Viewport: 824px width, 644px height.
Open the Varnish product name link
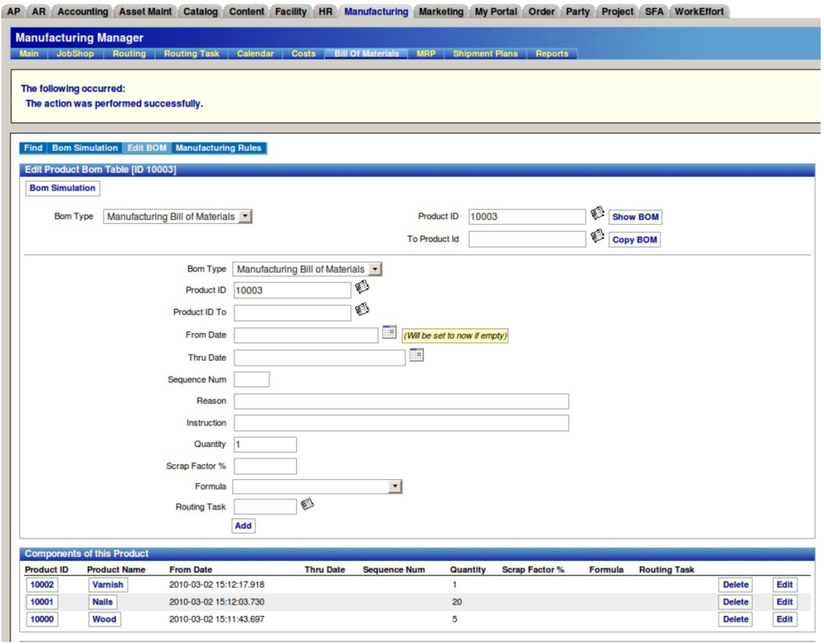(x=108, y=585)
